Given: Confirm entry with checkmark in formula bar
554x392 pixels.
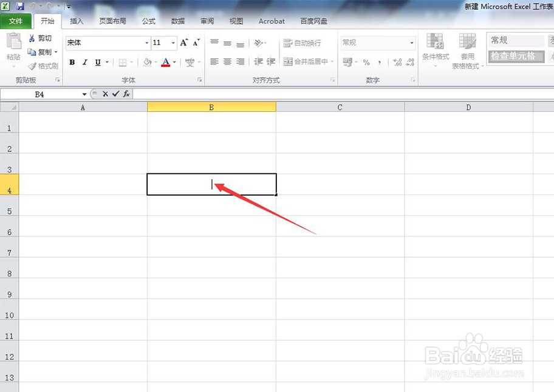Looking at the screenshot, I should click(115, 94).
